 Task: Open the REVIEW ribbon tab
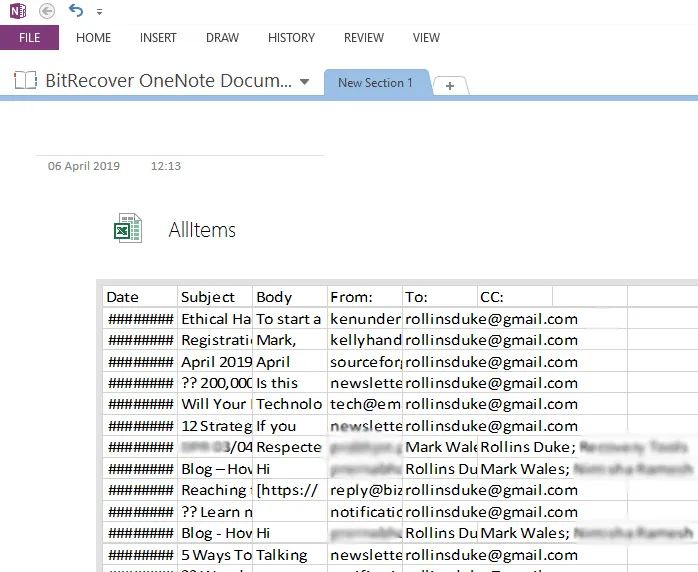coord(363,38)
